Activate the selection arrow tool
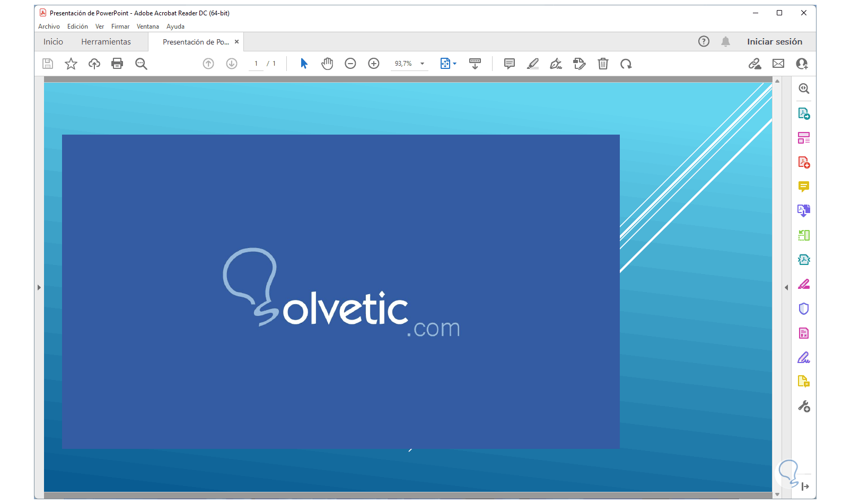The image size is (851, 504). click(304, 64)
